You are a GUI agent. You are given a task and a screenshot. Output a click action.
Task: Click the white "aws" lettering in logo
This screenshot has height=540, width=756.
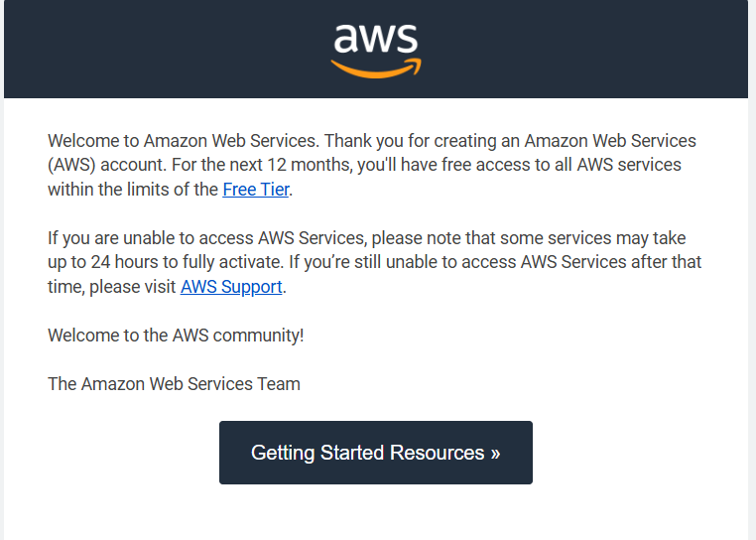click(x=375, y=38)
